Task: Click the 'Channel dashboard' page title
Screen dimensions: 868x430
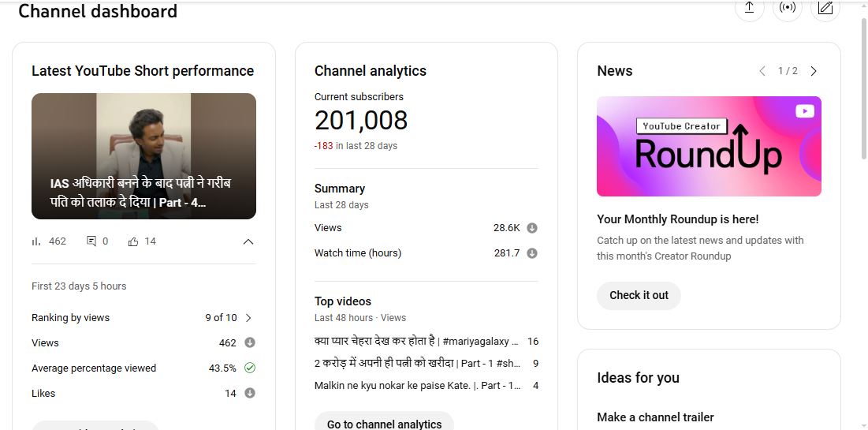Action: tap(98, 11)
